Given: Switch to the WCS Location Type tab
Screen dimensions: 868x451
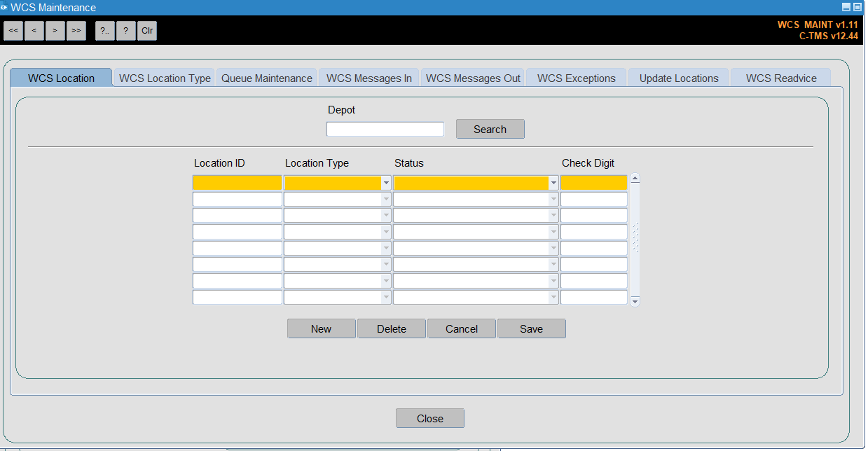Looking at the screenshot, I should pyautogui.click(x=165, y=78).
